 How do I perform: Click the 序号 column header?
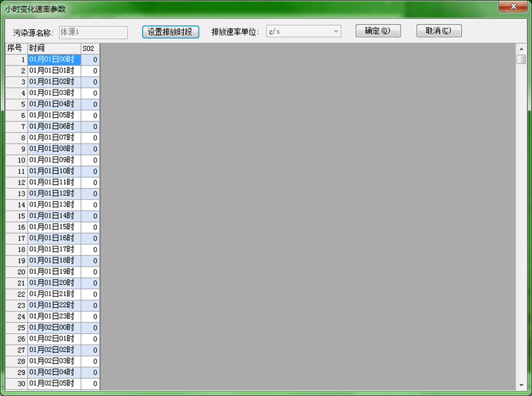click(16, 48)
